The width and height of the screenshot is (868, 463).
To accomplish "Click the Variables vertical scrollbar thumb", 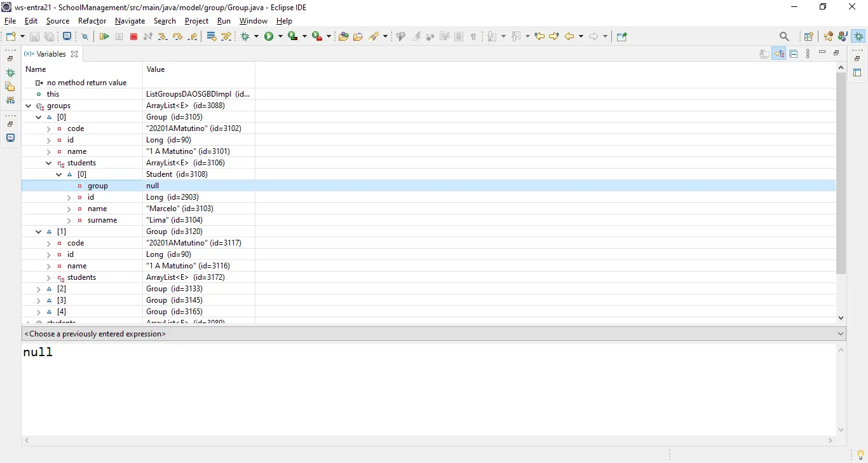I will pyautogui.click(x=841, y=173).
